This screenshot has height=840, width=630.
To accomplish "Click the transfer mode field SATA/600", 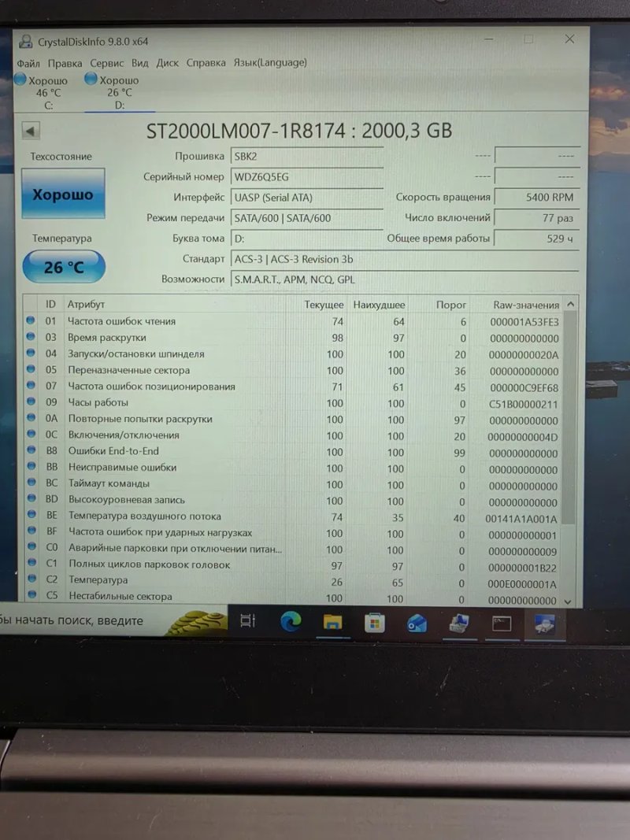I will pyautogui.click(x=306, y=218).
